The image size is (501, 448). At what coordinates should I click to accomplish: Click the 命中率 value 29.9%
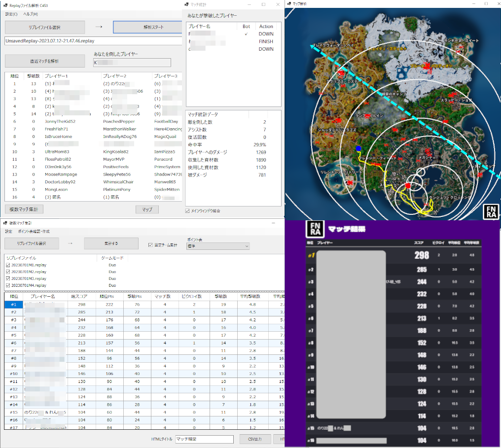point(260,144)
